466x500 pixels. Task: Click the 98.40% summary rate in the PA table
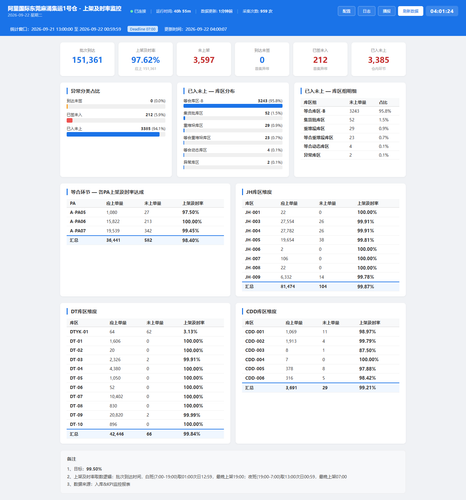(191, 240)
